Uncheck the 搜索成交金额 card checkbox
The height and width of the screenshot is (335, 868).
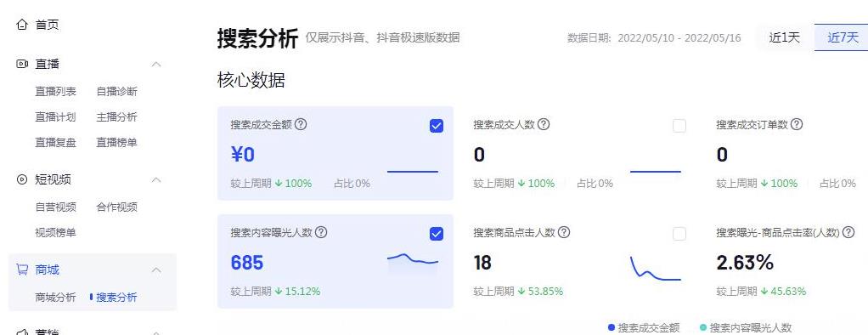tap(437, 126)
